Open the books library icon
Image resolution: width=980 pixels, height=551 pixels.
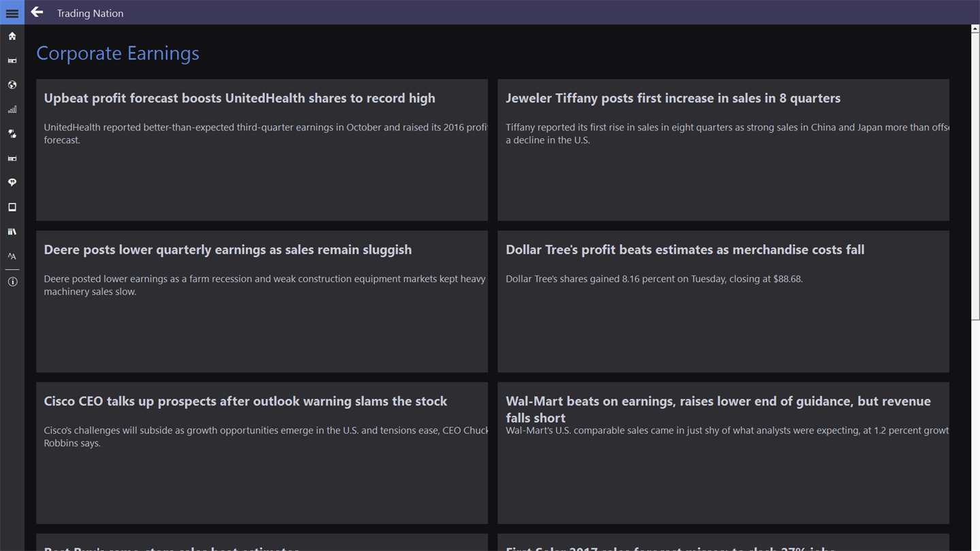point(12,231)
